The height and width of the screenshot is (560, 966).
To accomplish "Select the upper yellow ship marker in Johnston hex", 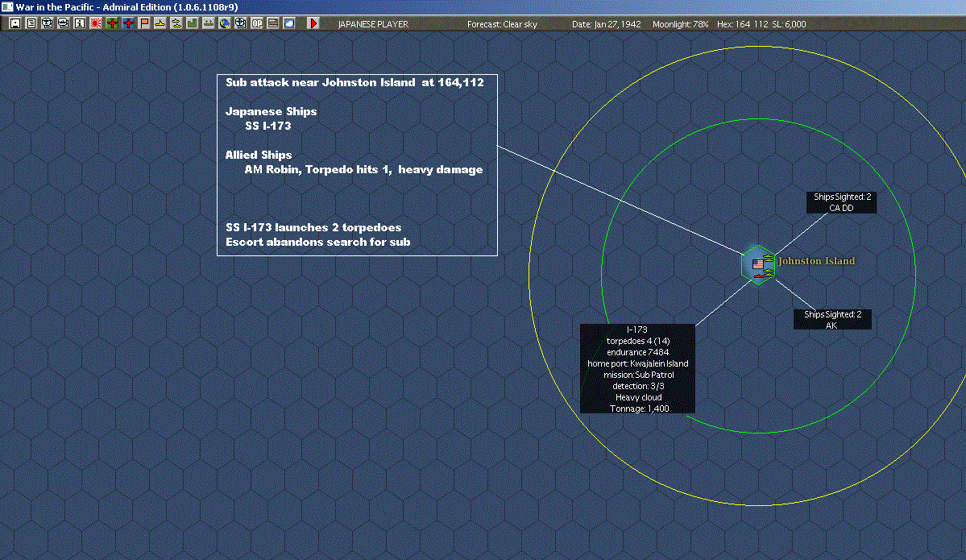I will (x=769, y=258).
